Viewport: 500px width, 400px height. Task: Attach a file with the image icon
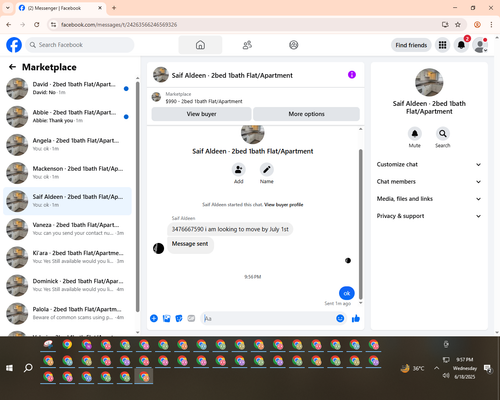[166, 318]
